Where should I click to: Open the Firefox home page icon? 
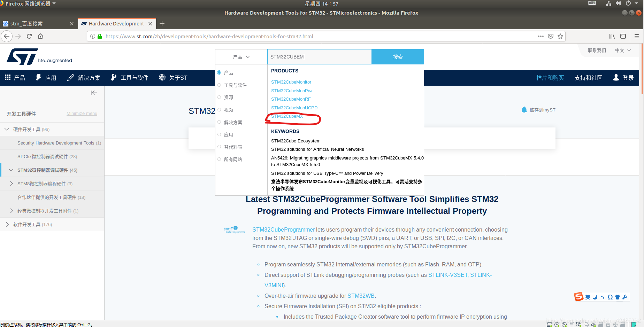[40, 36]
